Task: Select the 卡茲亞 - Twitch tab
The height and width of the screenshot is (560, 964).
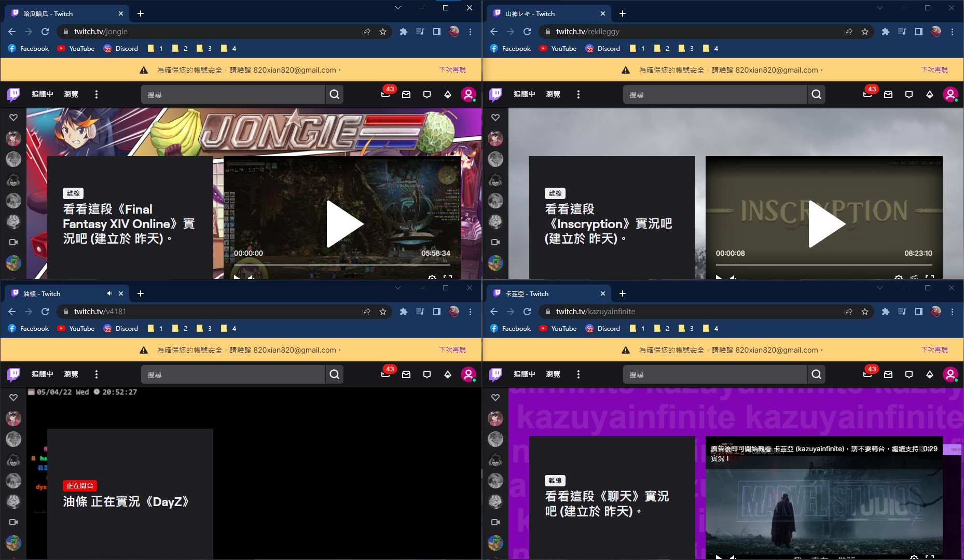Action: click(x=548, y=294)
